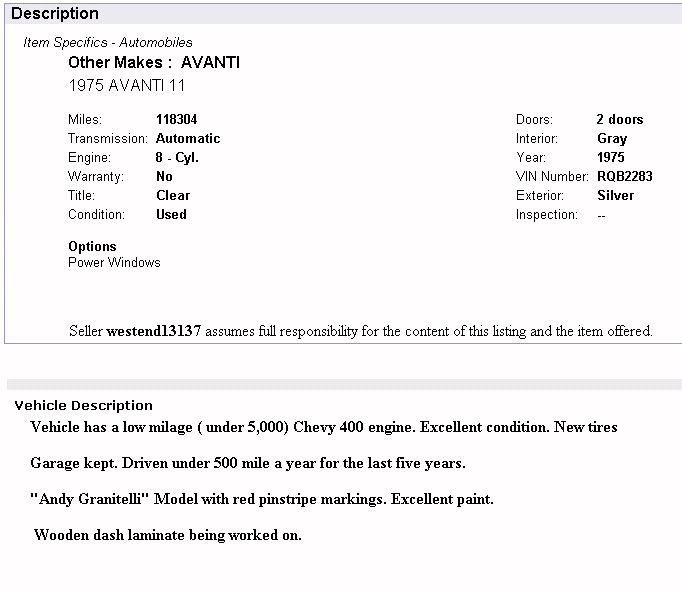This screenshot has height=592, width=682.
Task: Click the 'Wooden dash laminate' sentence
Action: [x=168, y=535]
